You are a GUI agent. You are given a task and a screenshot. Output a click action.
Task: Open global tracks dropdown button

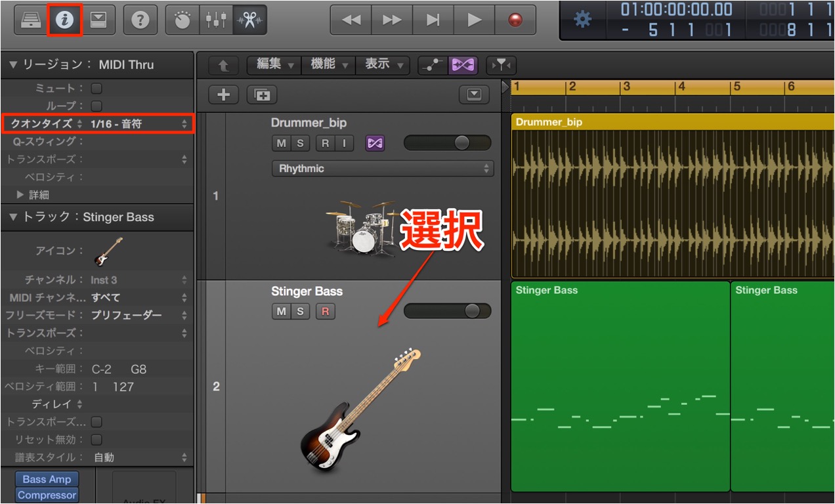click(x=474, y=94)
